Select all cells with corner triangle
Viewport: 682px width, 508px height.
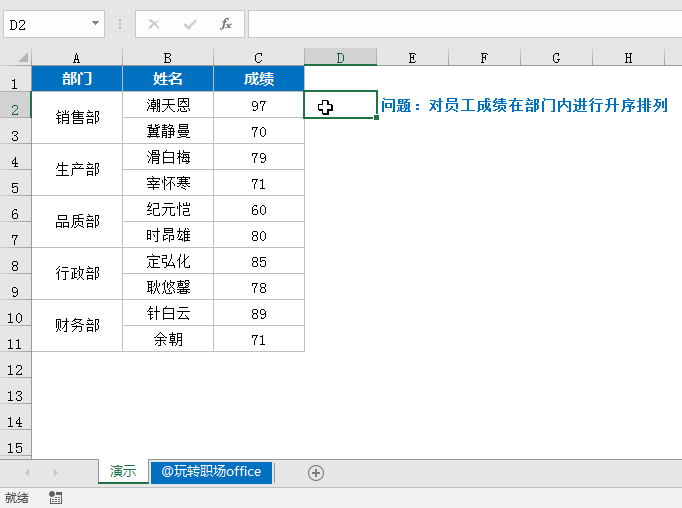click(23, 57)
